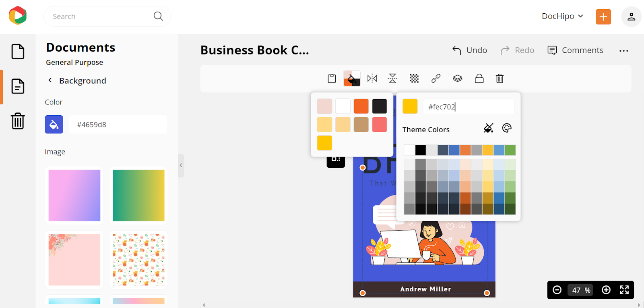This screenshot has height=308, width=644.
Task: Lock the selected object
Action: click(x=479, y=78)
